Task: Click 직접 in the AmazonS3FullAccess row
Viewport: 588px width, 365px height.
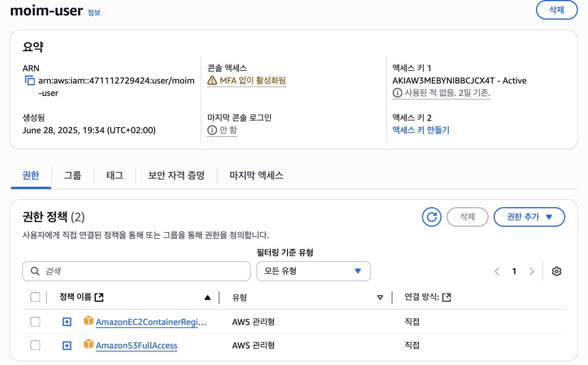Action: tap(412, 345)
